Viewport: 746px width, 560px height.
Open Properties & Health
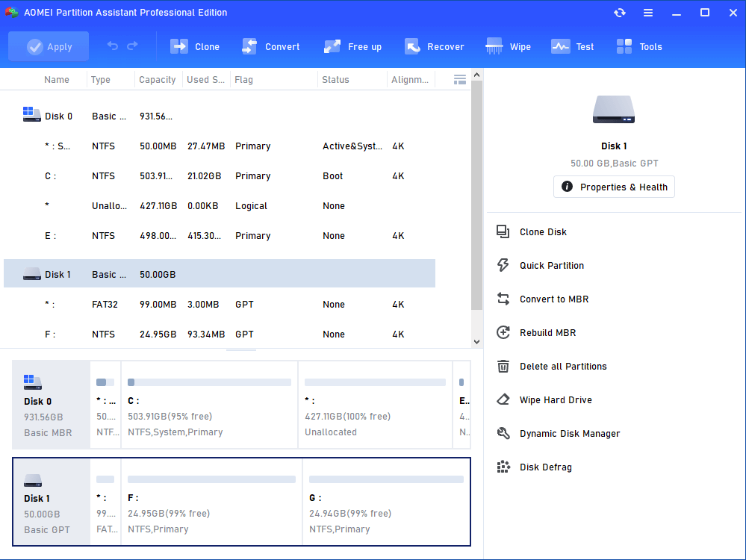pos(614,187)
